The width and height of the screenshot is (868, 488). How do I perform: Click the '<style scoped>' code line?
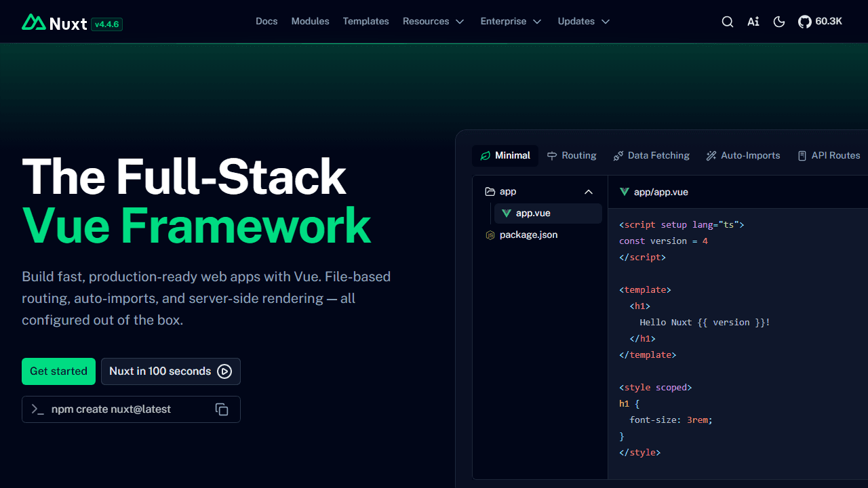656,388
